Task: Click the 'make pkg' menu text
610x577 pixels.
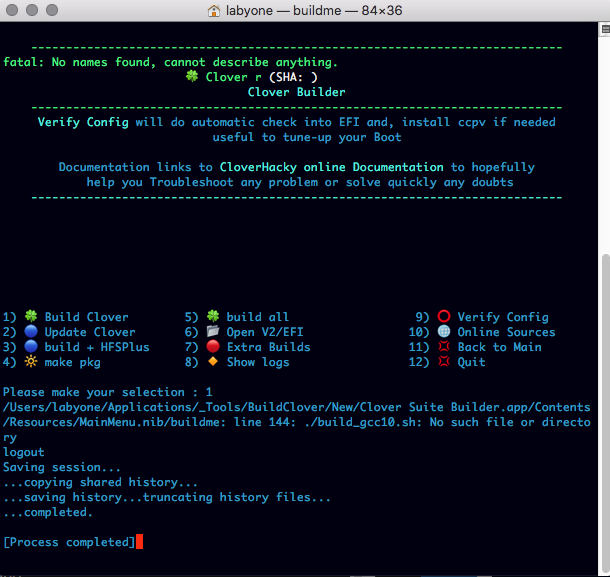Action: pos(72,363)
